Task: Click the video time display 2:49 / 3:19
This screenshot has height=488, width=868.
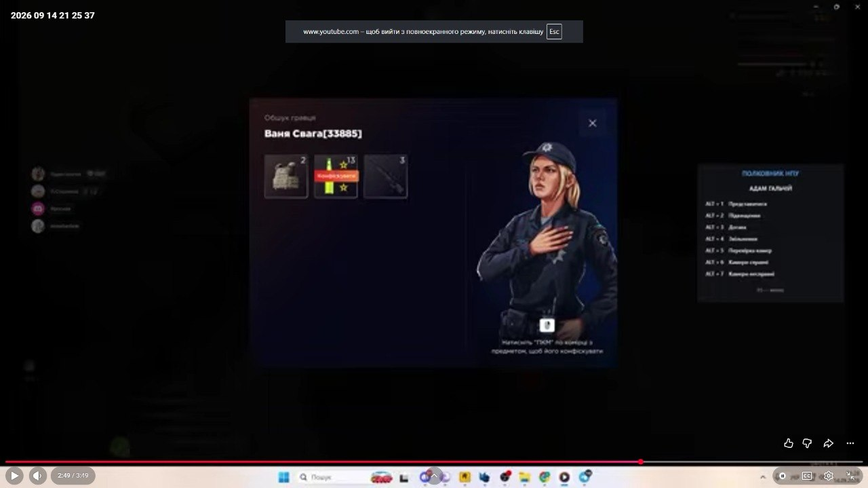Action: coord(73,476)
